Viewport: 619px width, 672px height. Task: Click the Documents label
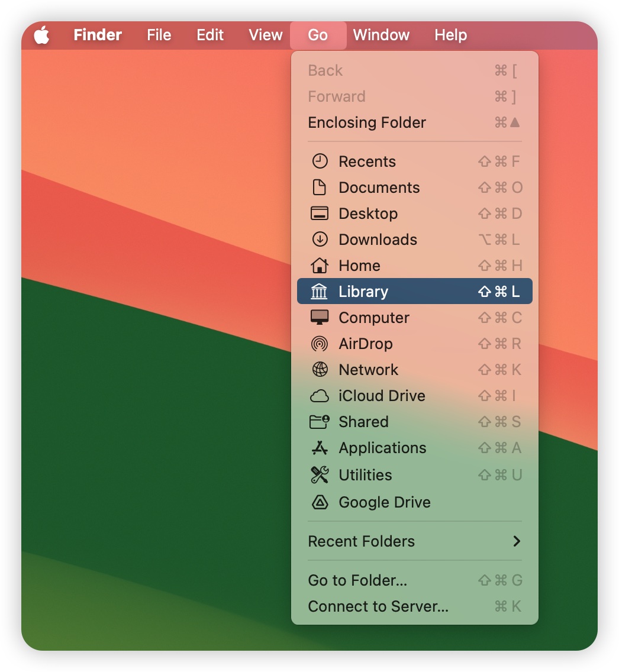click(379, 188)
